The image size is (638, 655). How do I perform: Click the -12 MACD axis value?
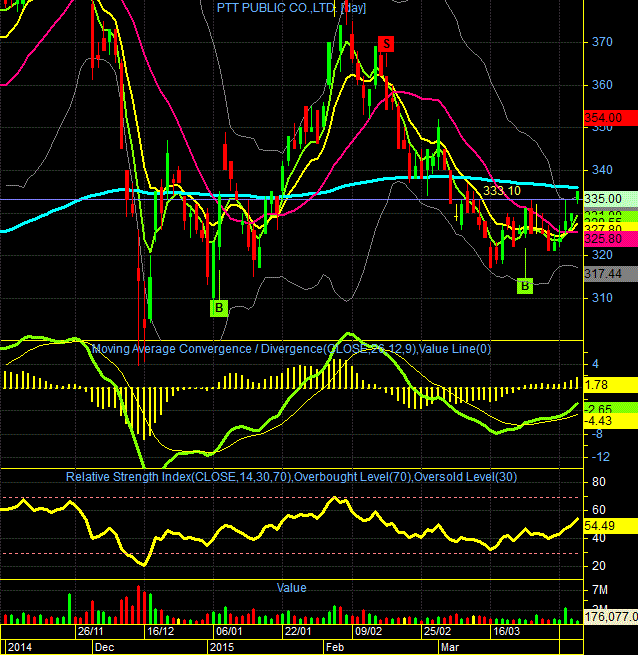(x=601, y=457)
